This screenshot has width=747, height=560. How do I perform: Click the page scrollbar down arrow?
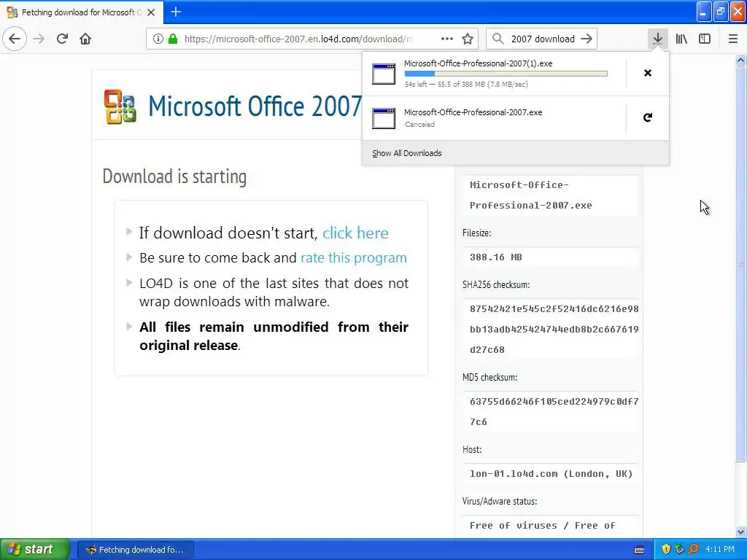click(x=740, y=532)
